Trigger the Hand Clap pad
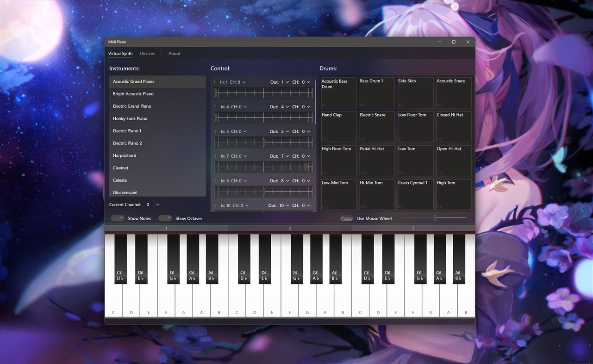This screenshot has height=364, width=593. point(338,127)
